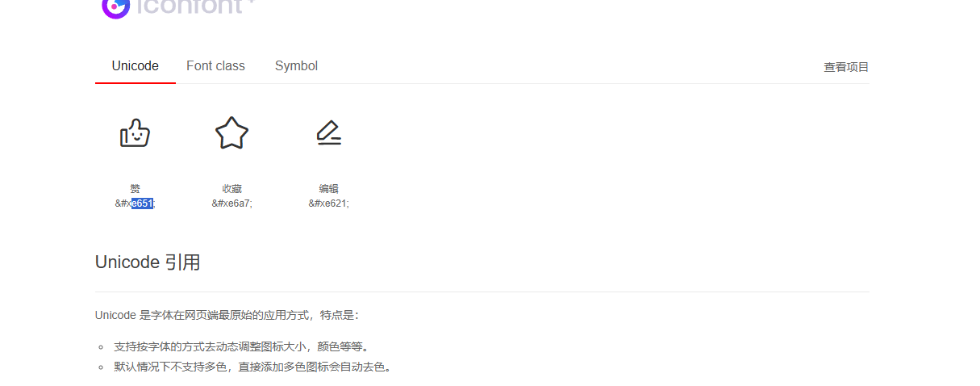
Task: Click the purple iconfont logo
Action: point(116,7)
